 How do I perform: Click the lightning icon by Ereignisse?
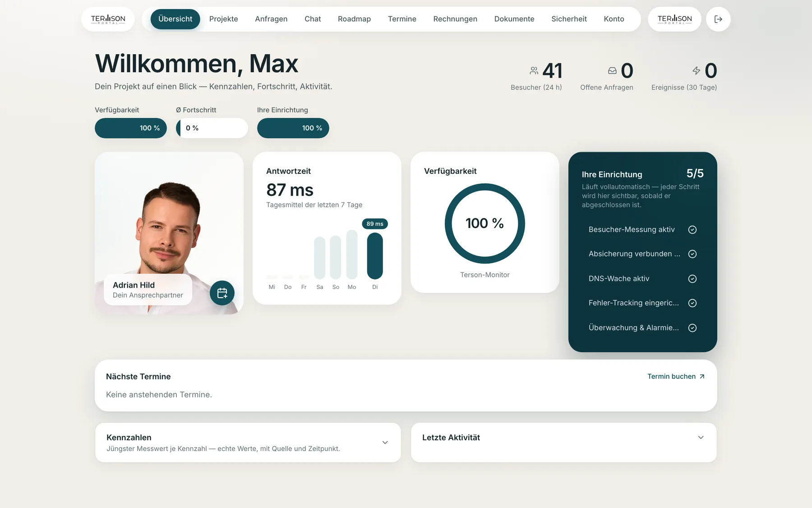click(x=697, y=70)
